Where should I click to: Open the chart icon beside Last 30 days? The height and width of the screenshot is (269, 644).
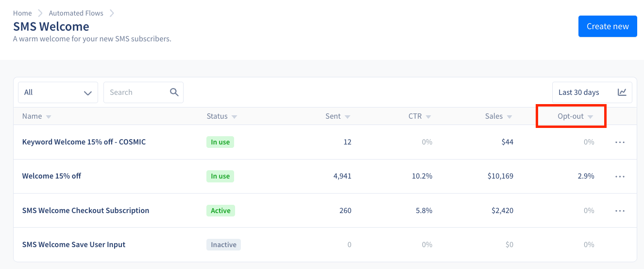pos(622,92)
